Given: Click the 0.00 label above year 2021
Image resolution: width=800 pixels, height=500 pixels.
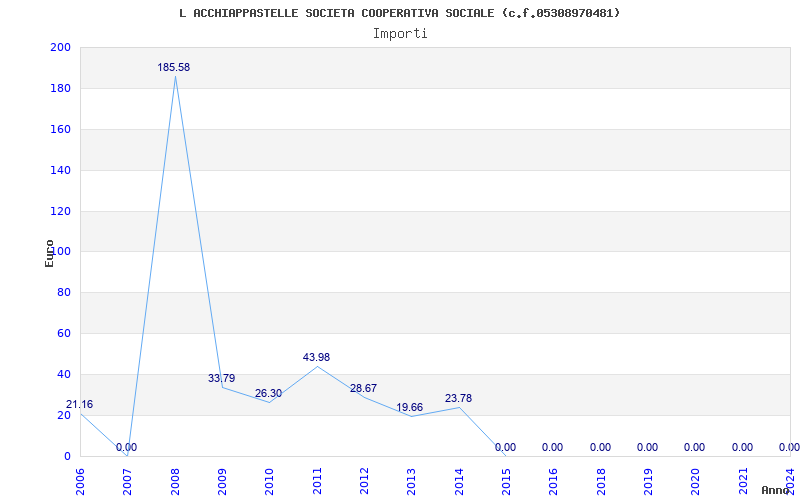Looking at the screenshot, I should tap(742, 447).
